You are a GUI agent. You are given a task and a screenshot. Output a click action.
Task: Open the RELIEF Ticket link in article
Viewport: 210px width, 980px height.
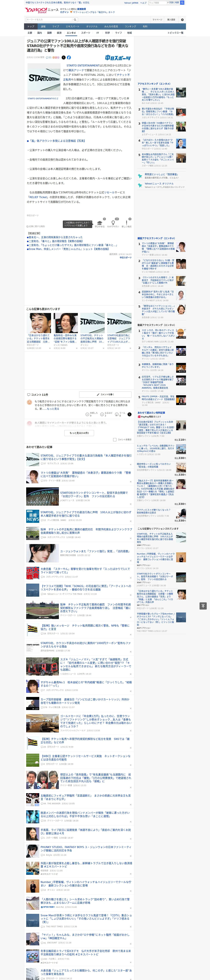(38, 197)
